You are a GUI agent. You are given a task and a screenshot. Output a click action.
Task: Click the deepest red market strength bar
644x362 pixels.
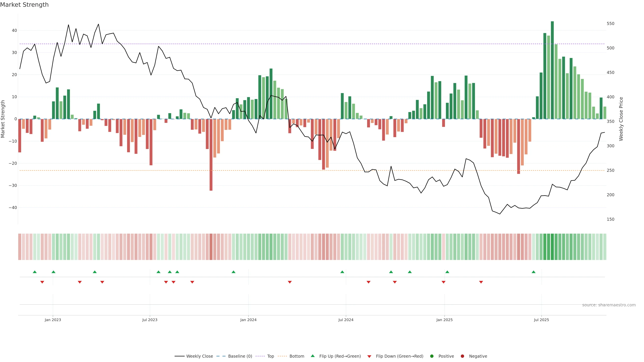[x=211, y=155]
